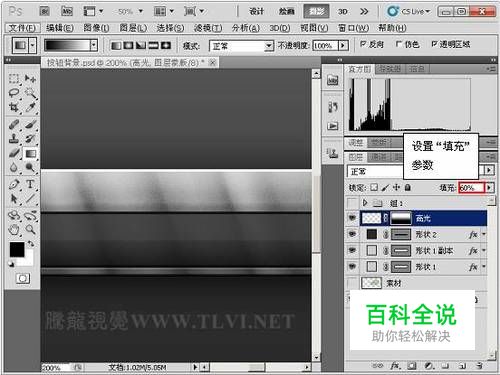Image resolution: width=500 pixels, height=375 pixels.
Task: Choose the angle gradient style
Action: pos(141,46)
